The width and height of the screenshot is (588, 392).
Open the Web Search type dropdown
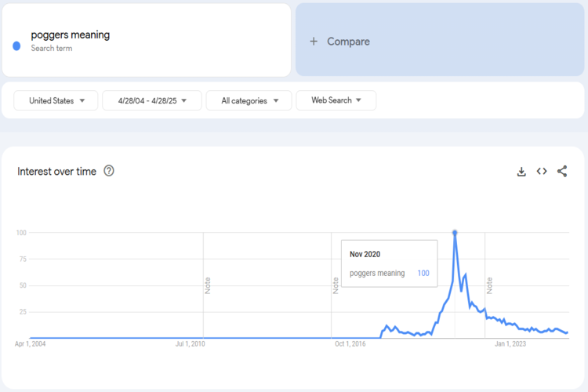point(336,100)
